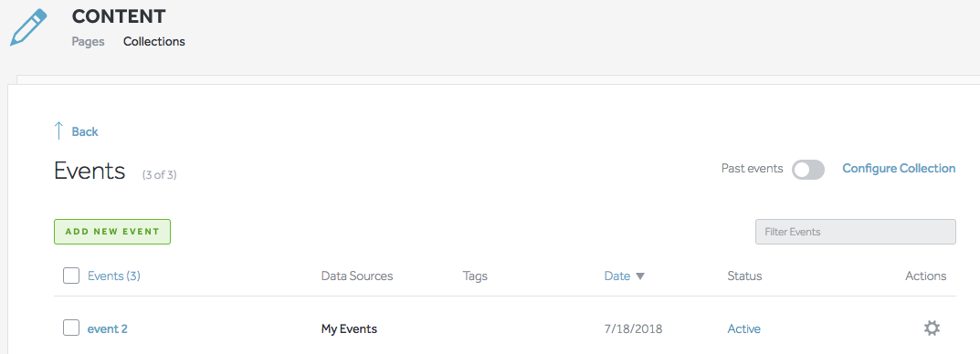
Task: Enable the Past events switch
Action: [x=808, y=169]
